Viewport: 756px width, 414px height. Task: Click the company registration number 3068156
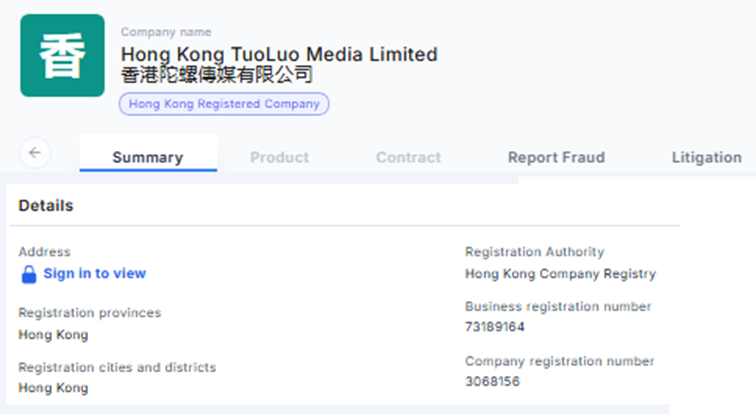tap(492, 381)
